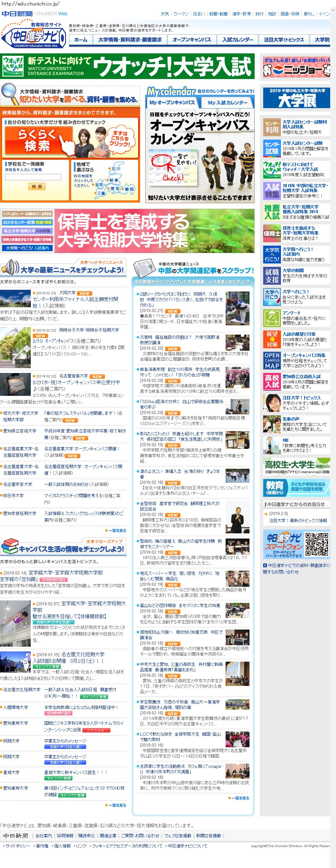336x868 pixels.
Task: Click the NIE sidebar icon
Action: click(x=272, y=445)
